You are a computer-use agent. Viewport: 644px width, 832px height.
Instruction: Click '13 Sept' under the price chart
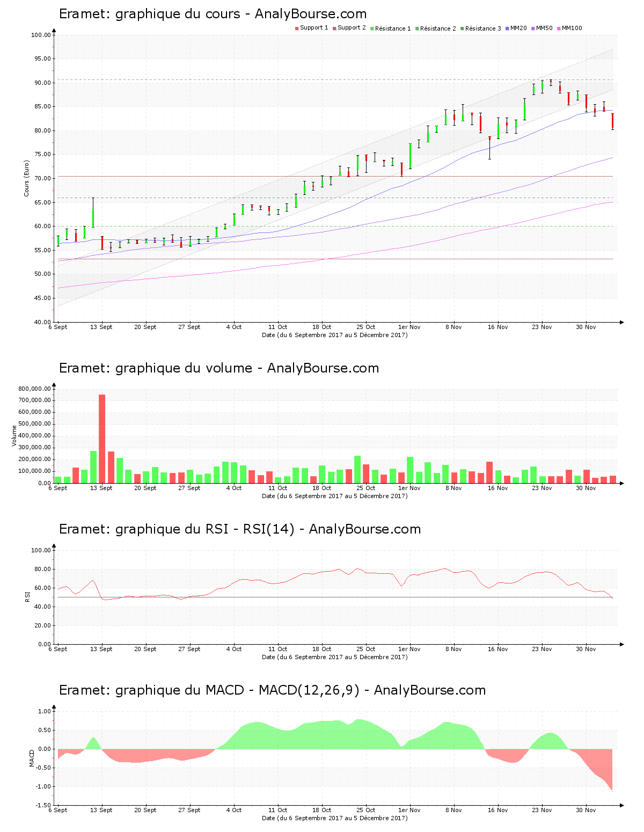tap(101, 327)
